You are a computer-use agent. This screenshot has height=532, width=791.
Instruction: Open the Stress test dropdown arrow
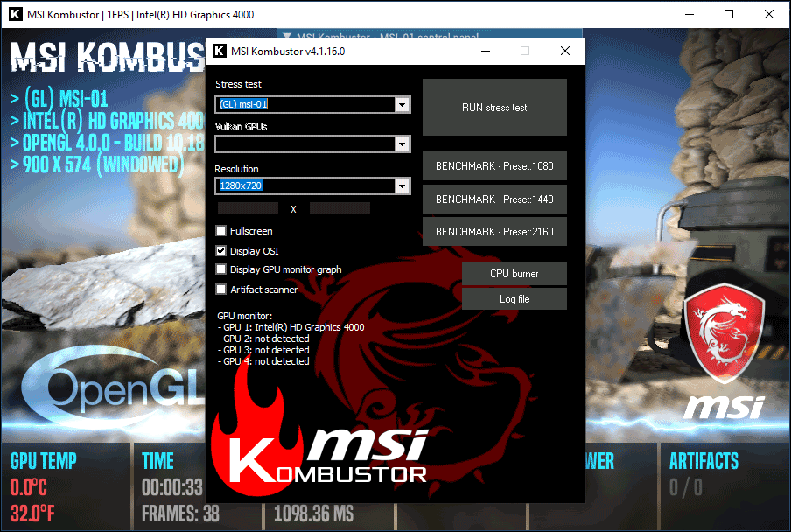tap(402, 105)
